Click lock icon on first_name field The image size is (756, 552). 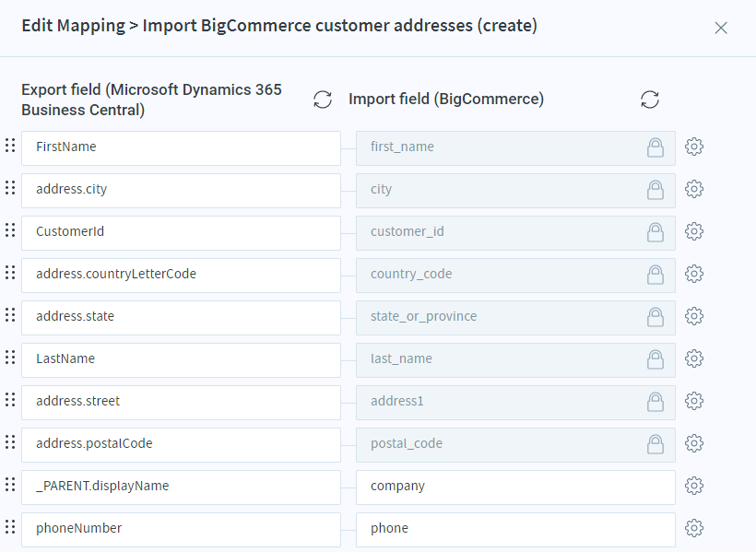point(656,147)
